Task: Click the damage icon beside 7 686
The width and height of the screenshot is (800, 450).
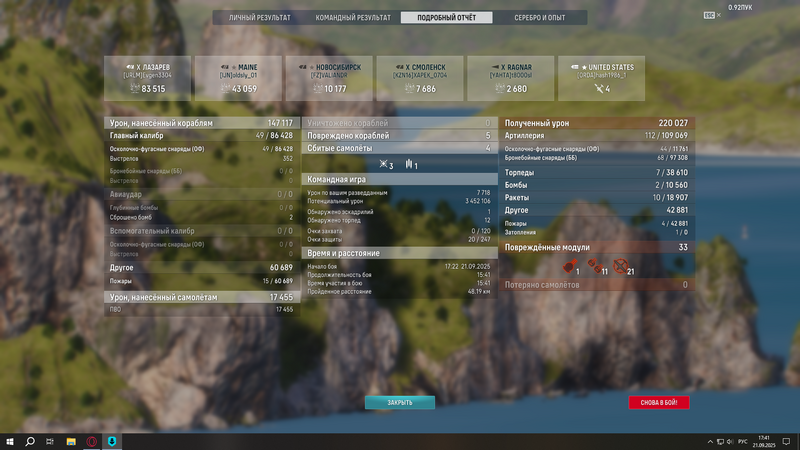Action: (x=409, y=88)
